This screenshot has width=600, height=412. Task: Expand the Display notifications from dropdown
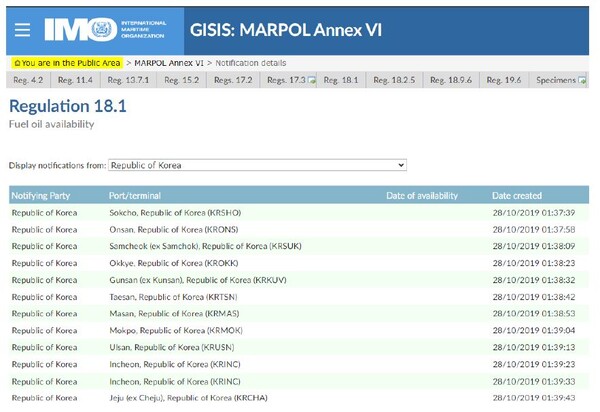[257, 164]
